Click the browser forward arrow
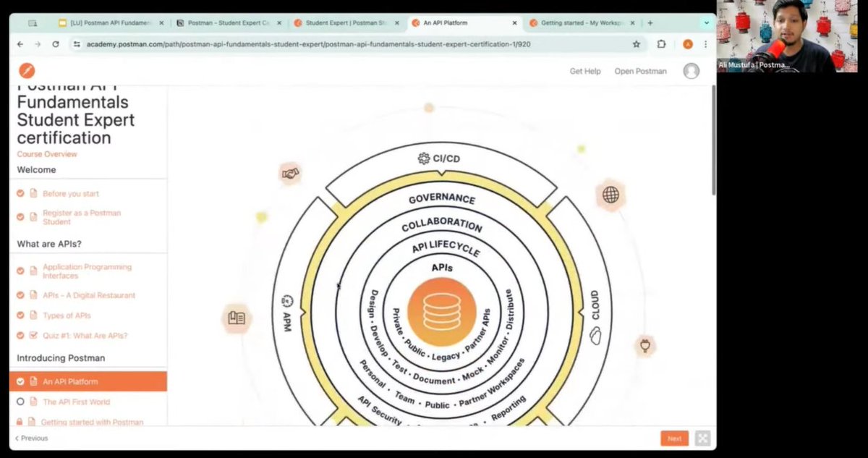Viewport: 868px width, 458px height. 38,44
